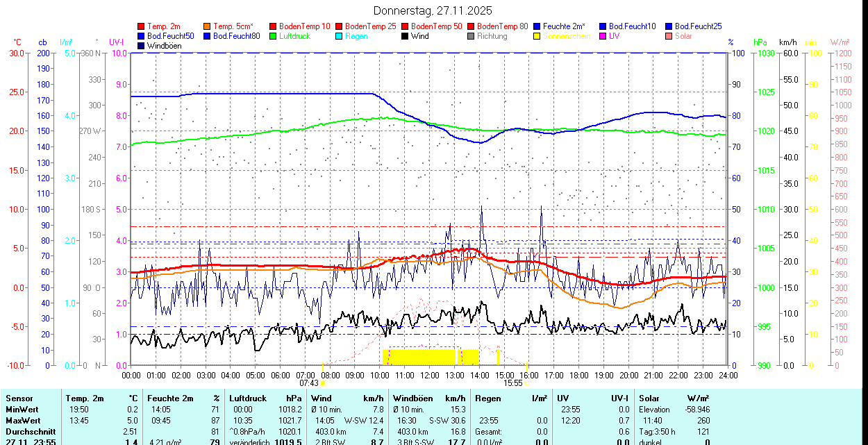Viewport: 868px width, 445px height.
Task: Click the Feuchte 2m legend label
Action: click(564, 26)
